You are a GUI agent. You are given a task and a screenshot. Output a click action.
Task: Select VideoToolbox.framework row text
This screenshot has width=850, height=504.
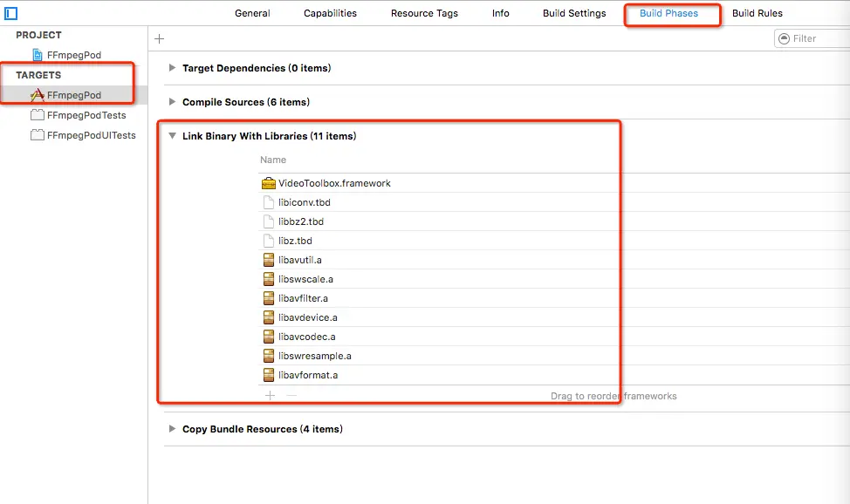pyautogui.click(x=334, y=183)
